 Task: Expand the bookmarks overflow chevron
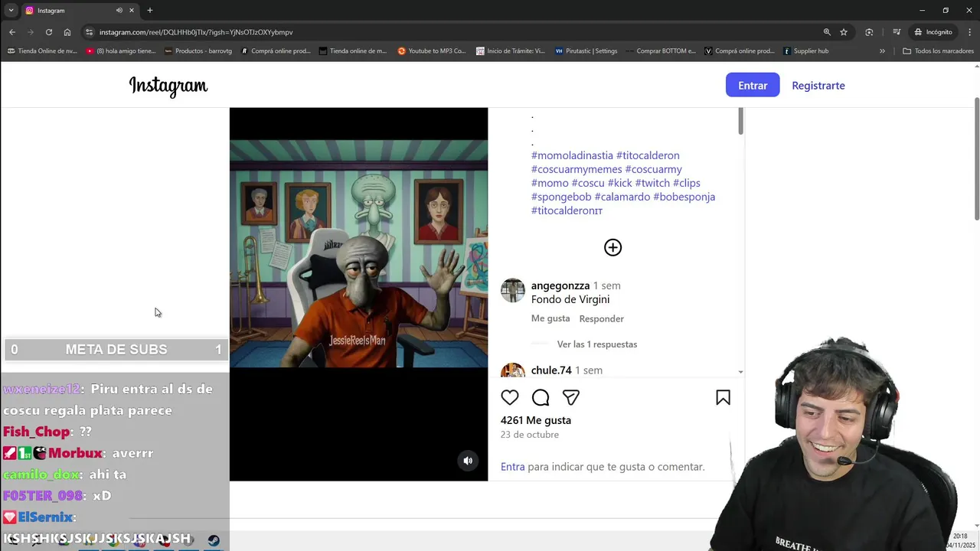(882, 51)
